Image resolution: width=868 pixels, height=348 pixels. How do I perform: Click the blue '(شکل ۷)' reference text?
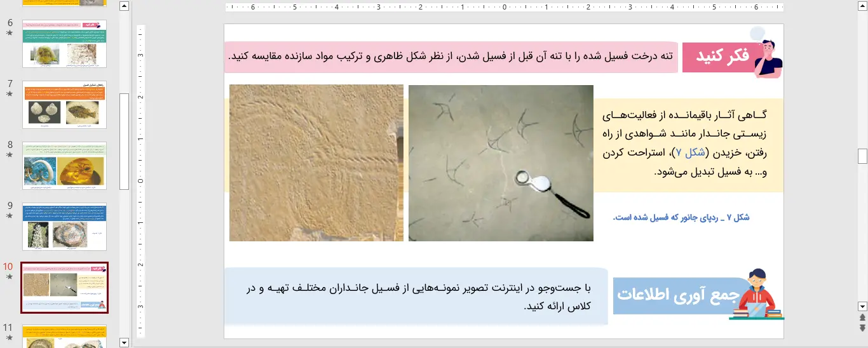tap(691, 152)
